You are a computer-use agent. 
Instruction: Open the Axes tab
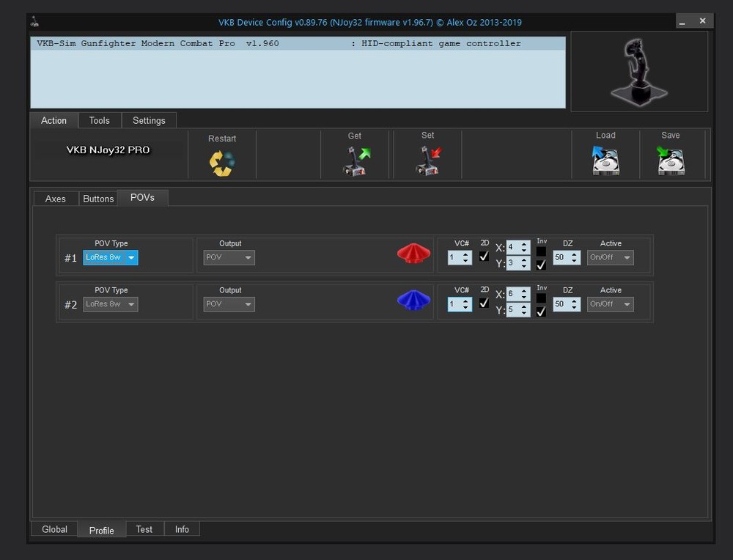56,199
